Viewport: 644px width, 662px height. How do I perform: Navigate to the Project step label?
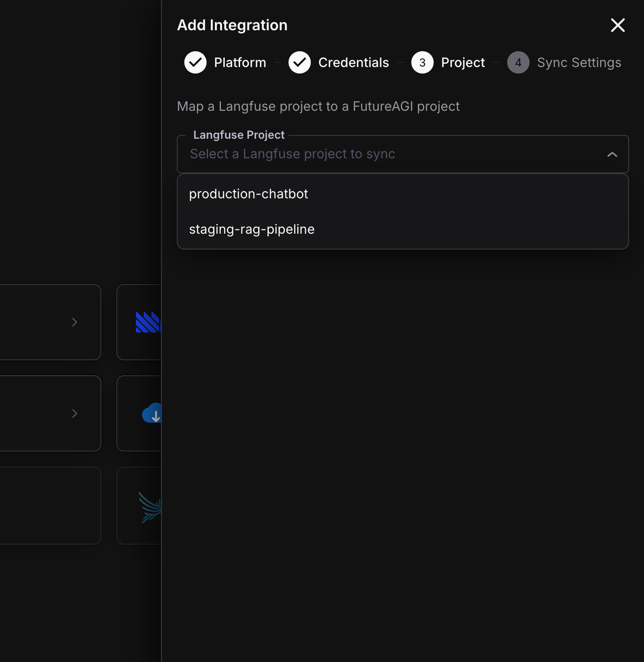click(462, 62)
